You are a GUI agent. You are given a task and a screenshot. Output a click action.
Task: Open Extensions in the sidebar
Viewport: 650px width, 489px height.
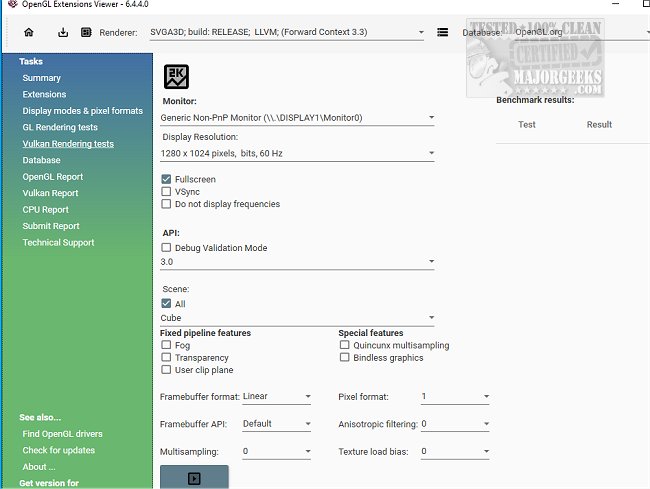44,94
